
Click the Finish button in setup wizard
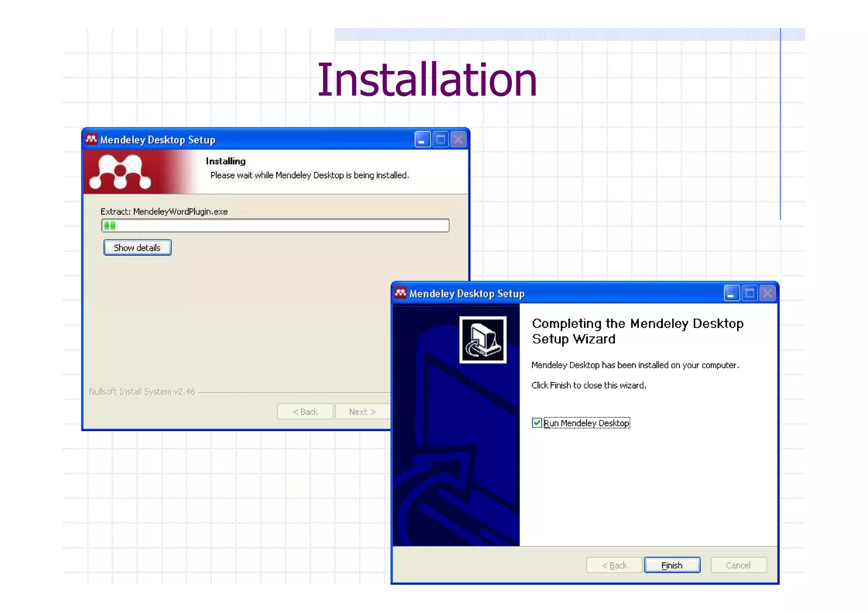click(x=672, y=565)
